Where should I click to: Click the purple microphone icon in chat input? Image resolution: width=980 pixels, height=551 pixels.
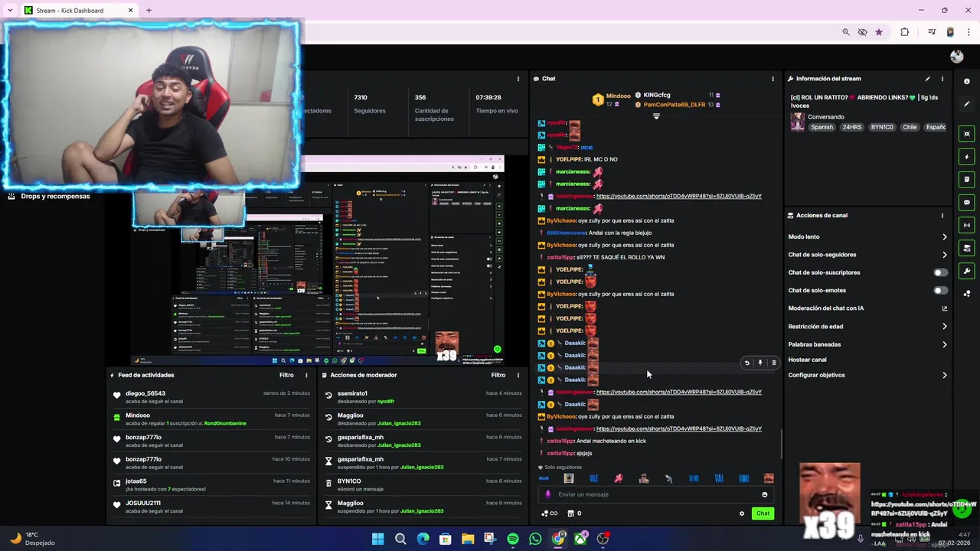[548, 494]
